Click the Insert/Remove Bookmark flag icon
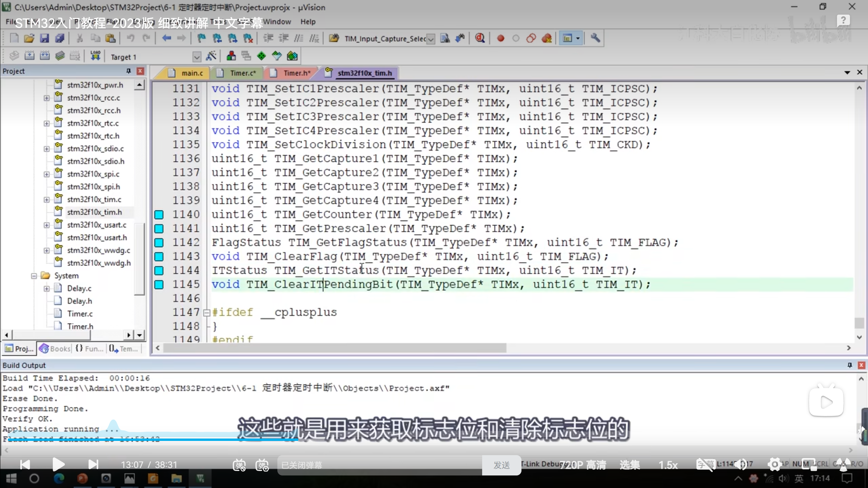Screen dimensions: 868x488 [201, 38]
